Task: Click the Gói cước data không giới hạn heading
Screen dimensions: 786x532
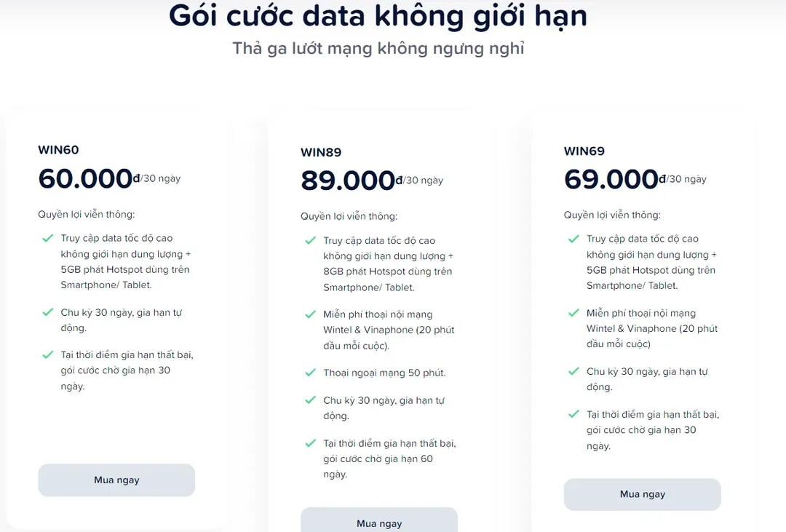Action: (x=378, y=16)
